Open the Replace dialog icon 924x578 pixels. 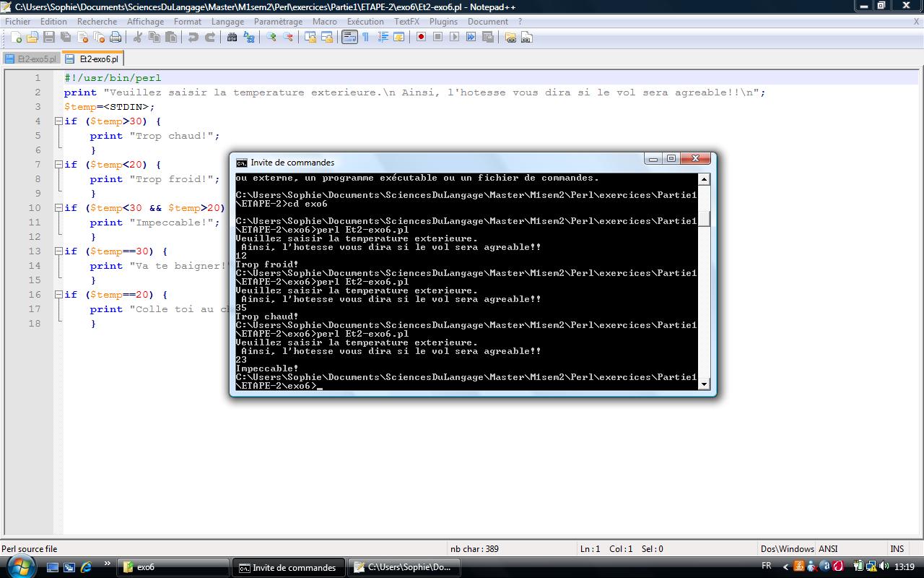(x=249, y=38)
